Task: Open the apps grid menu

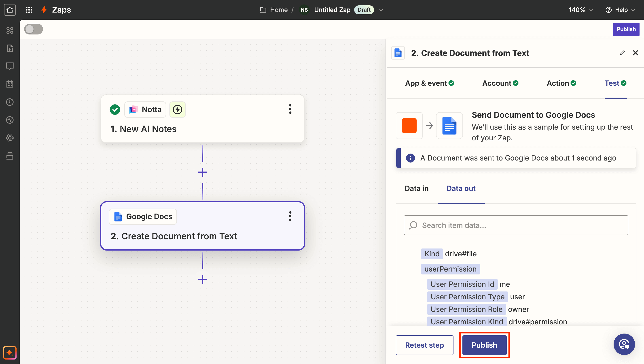Action: point(29,10)
